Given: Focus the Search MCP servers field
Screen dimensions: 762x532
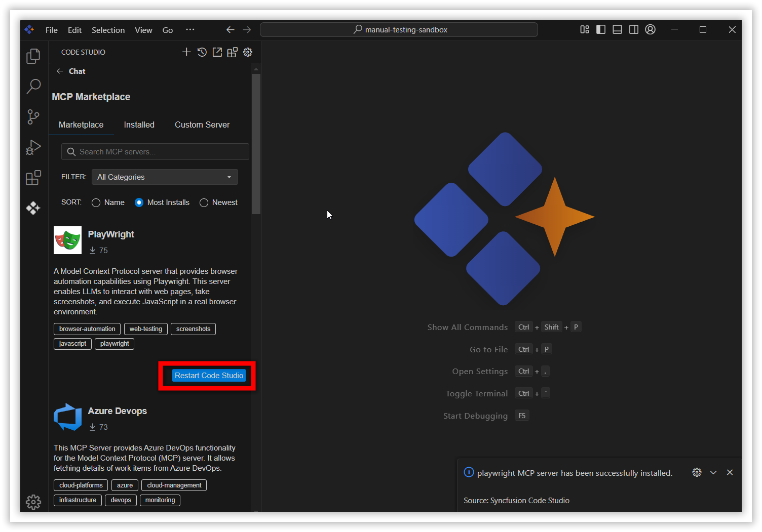Looking at the screenshot, I should [155, 152].
